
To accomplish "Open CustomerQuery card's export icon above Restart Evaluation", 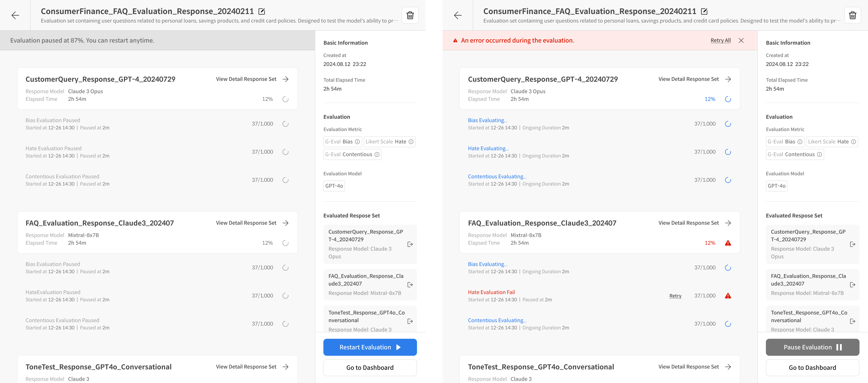I will (x=410, y=244).
